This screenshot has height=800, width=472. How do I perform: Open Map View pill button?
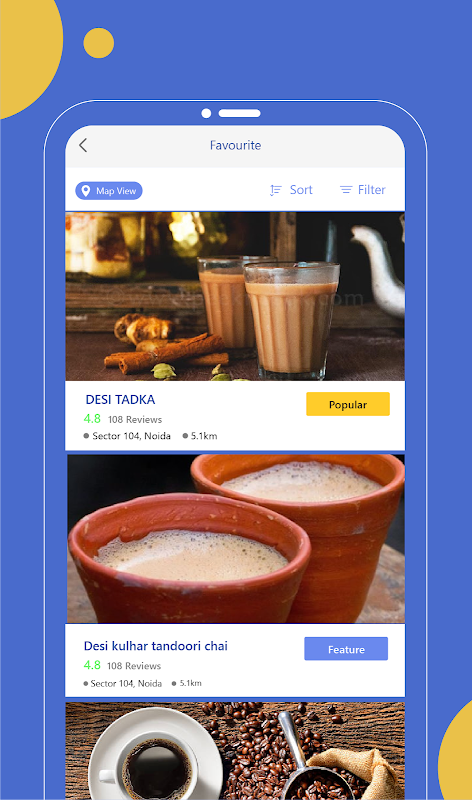109,191
